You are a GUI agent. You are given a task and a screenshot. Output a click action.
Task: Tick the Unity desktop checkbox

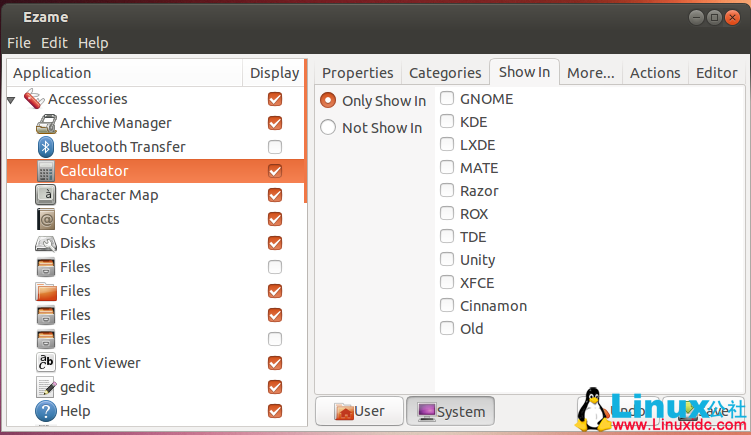447,260
